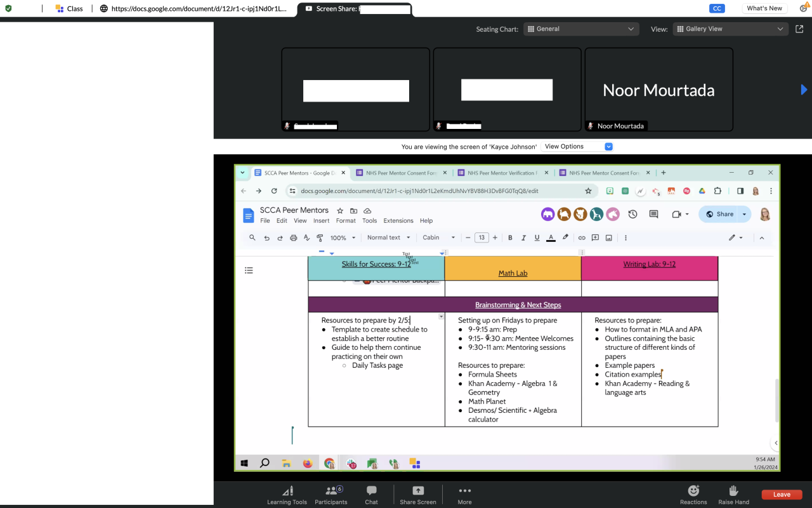Open the Learning Tools panel
The height and width of the screenshot is (508, 812).
[x=287, y=494]
